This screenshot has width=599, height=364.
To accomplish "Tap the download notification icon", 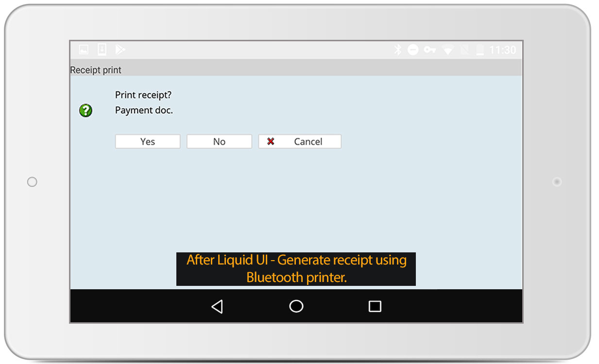I will 102,50.
